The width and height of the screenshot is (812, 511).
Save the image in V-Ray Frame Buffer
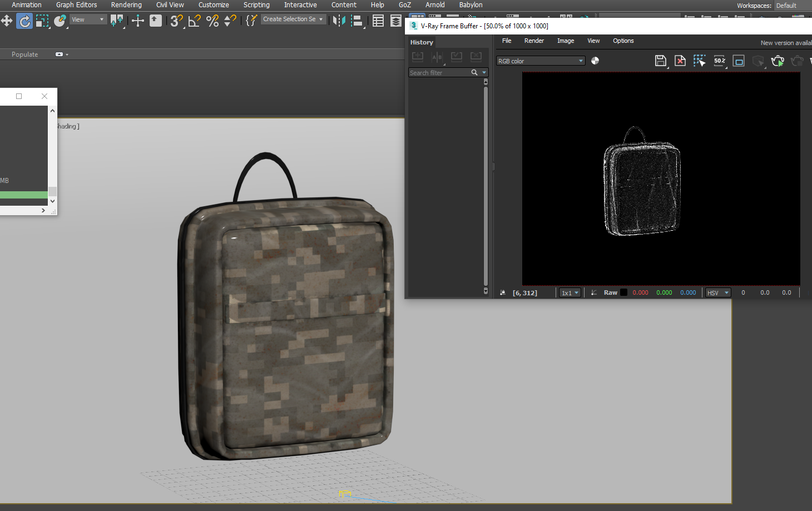click(660, 61)
